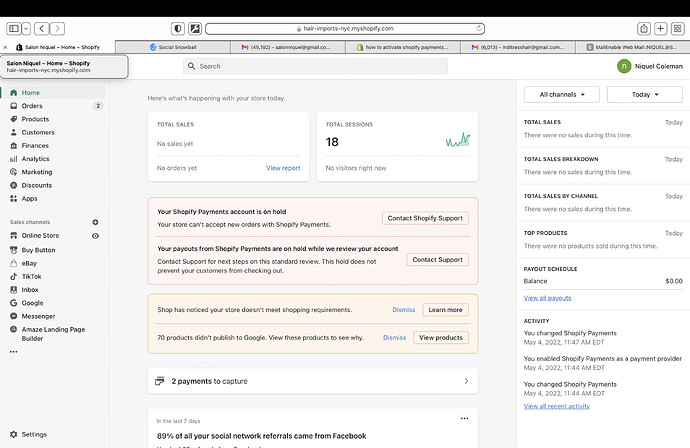Open the Discounts page
The image size is (690, 448).
coord(37,185)
